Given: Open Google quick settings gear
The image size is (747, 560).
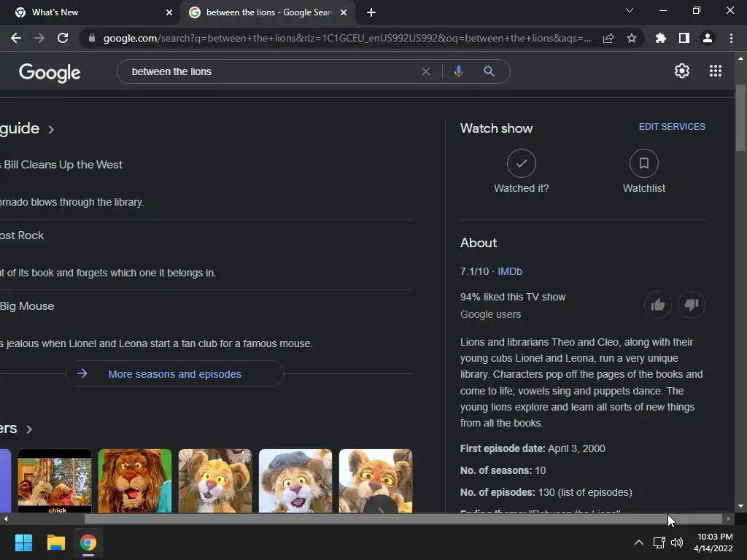Looking at the screenshot, I should point(682,71).
